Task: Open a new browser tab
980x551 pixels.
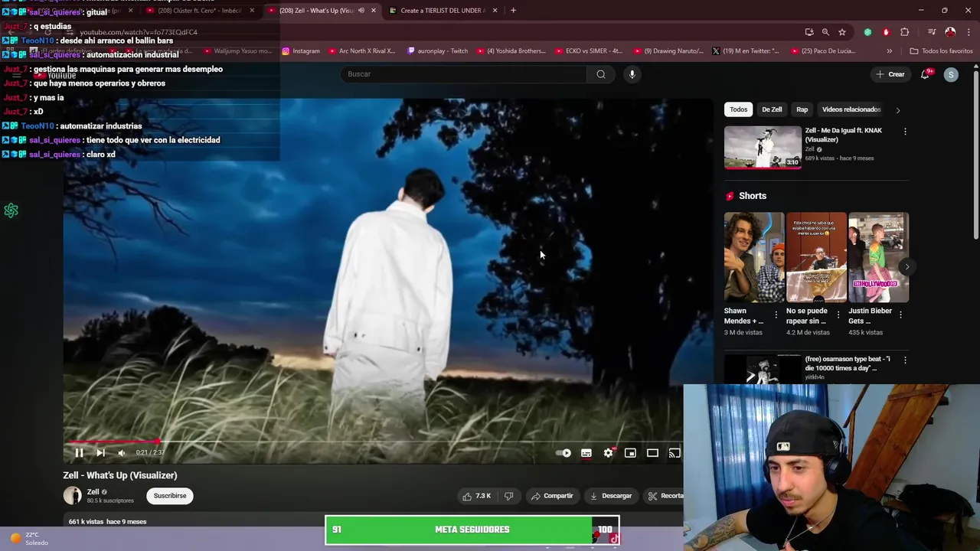Action: click(x=513, y=11)
